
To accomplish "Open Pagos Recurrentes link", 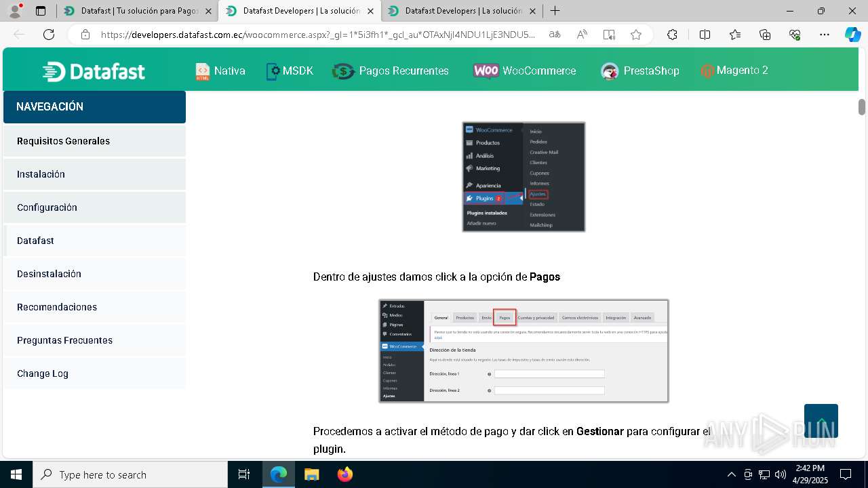I will point(404,70).
